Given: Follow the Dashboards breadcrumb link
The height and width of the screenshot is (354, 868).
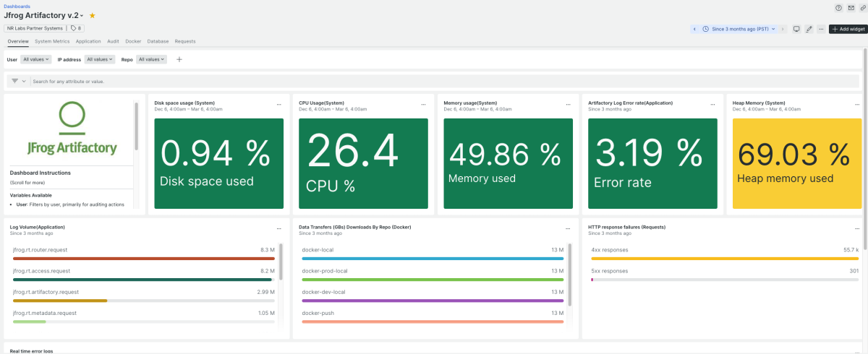Looking at the screenshot, I should [17, 6].
